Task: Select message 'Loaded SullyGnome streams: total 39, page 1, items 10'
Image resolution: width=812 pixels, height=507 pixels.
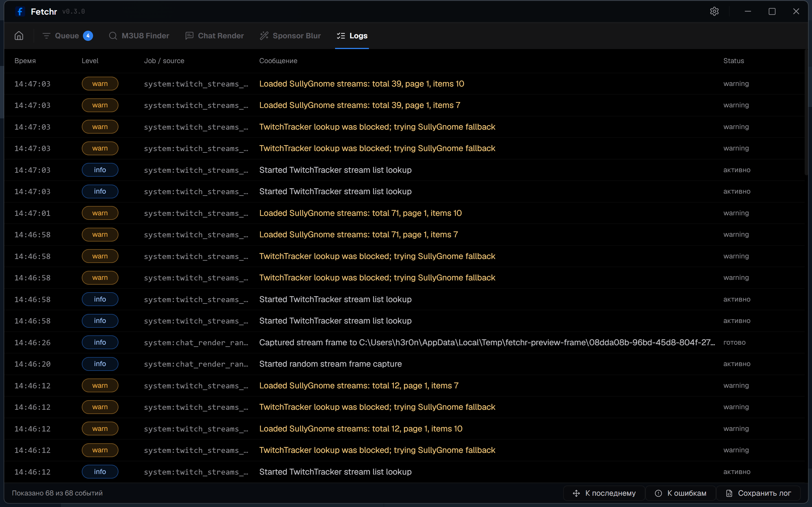Action: [362, 84]
